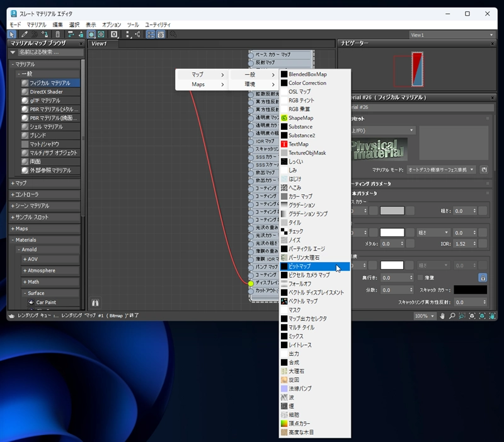The height and width of the screenshot is (442, 504).
Task: Choose TextMap from the map list
Action: click(315, 144)
